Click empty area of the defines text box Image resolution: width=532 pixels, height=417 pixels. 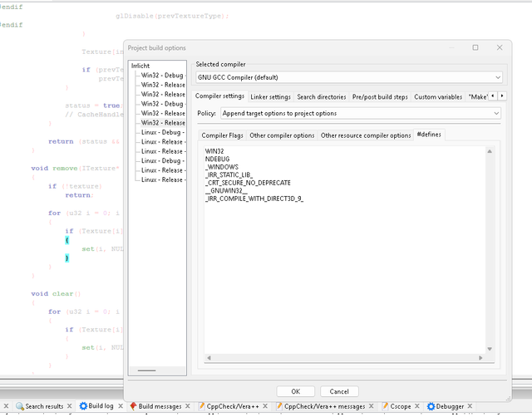point(346,278)
